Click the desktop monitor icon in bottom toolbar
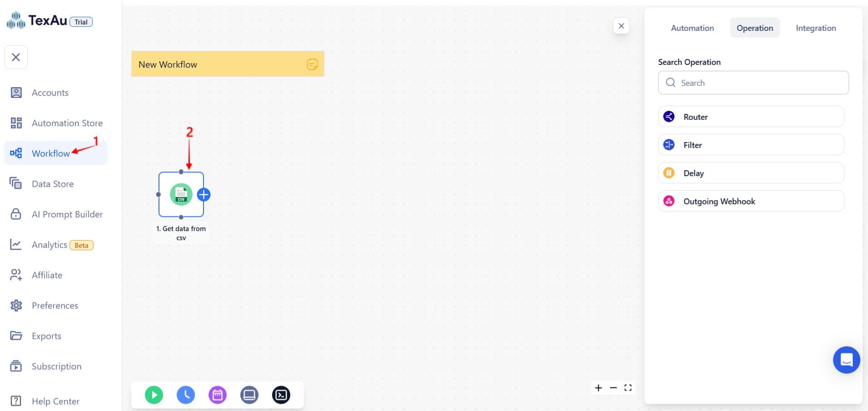 pos(249,395)
